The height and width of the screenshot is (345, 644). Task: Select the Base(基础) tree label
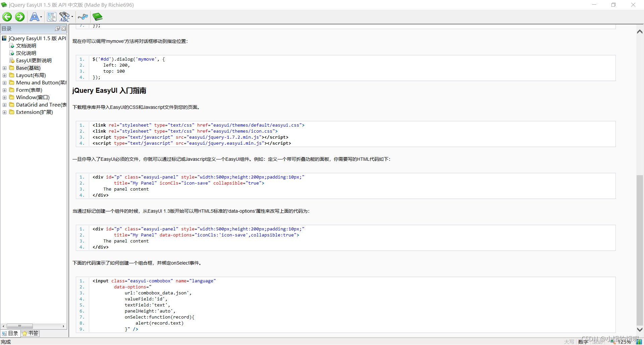(x=28, y=68)
